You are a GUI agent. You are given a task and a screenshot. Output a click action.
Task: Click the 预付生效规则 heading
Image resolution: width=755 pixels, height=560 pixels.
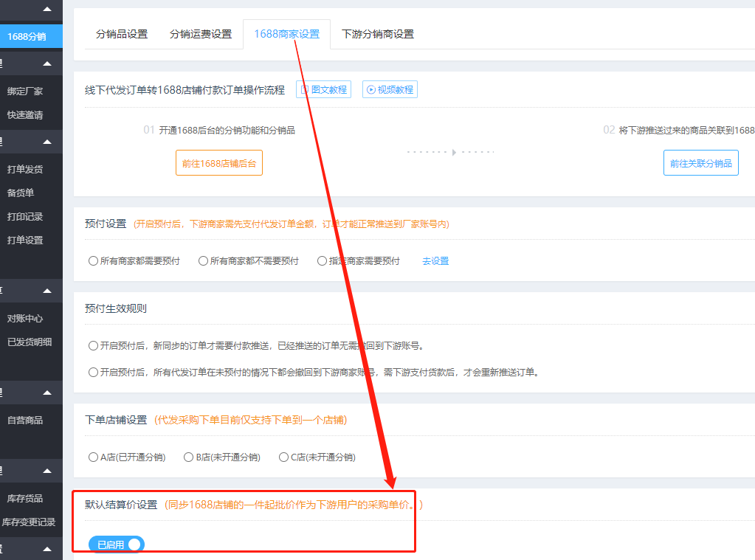pos(116,308)
